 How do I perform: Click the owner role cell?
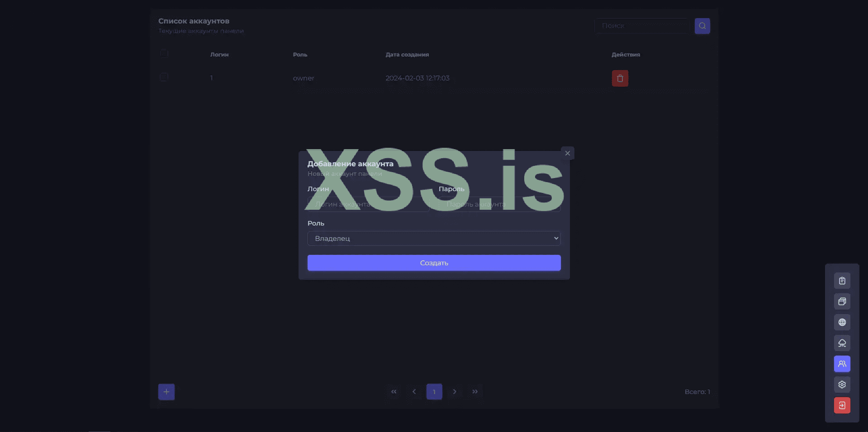pos(304,78)
